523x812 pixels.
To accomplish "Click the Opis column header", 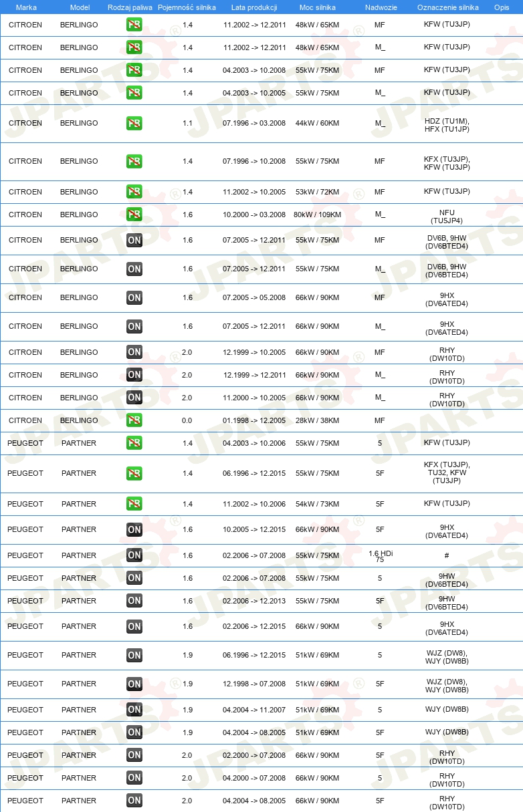I will (501, 7).
